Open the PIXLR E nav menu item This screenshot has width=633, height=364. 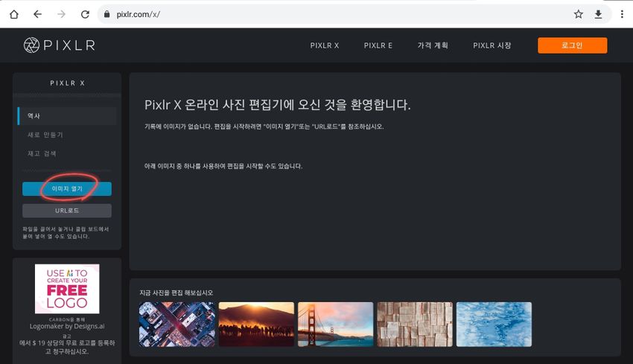pyautogui.click(x=378, y=45)
